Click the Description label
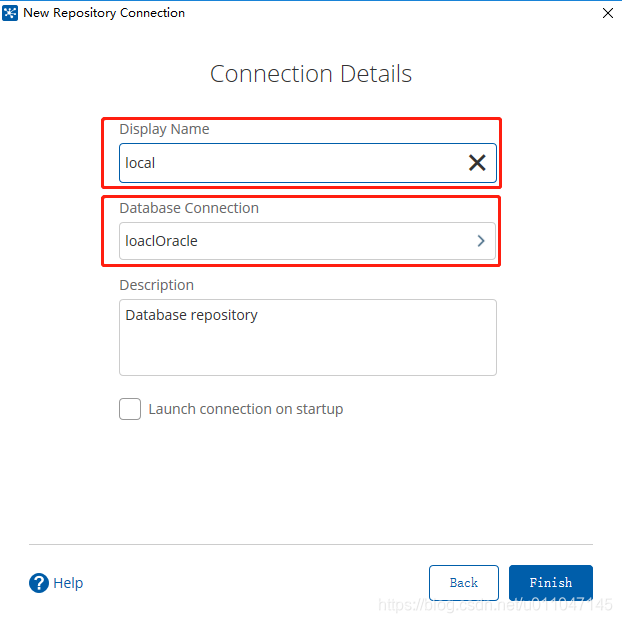 (157, 285)
